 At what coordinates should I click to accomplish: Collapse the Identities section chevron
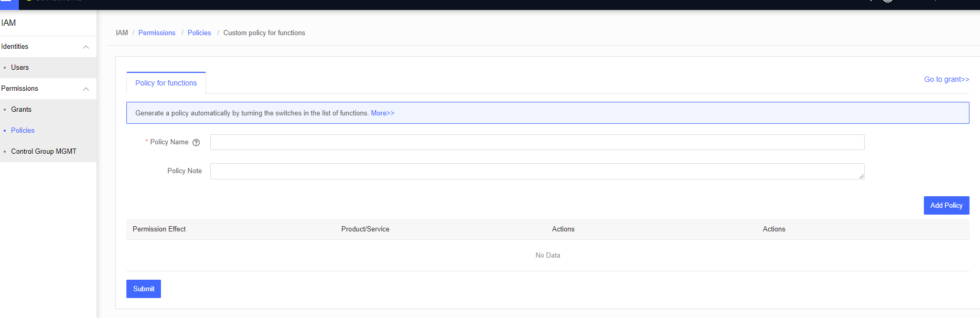coord(86,47)
